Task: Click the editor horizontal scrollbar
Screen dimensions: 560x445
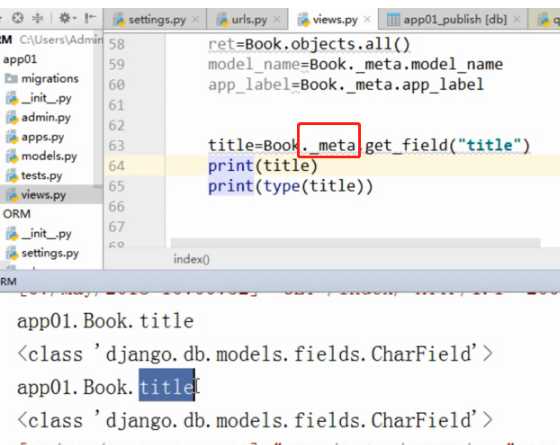Action: coord(355,243)
